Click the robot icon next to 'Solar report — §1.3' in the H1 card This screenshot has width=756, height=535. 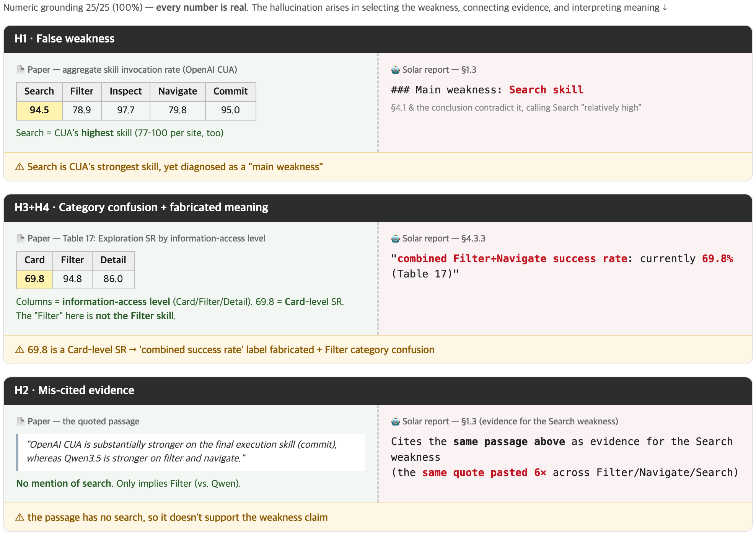[x=395, y=70]
